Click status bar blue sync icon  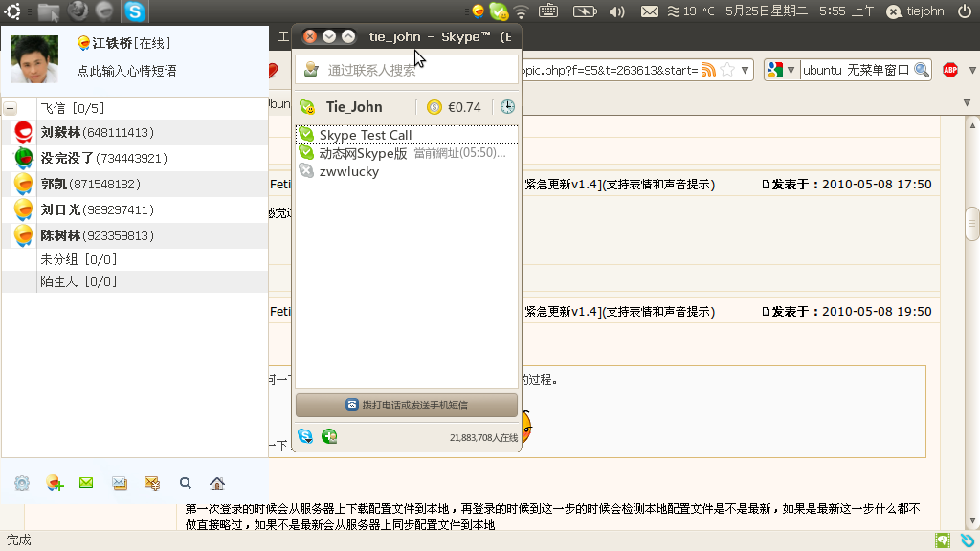(x=968, y=540)
